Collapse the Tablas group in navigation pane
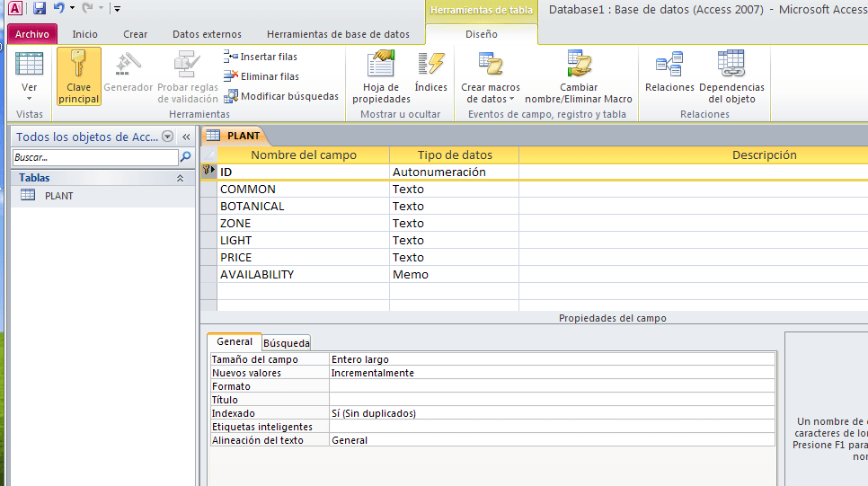 (180, 178)
